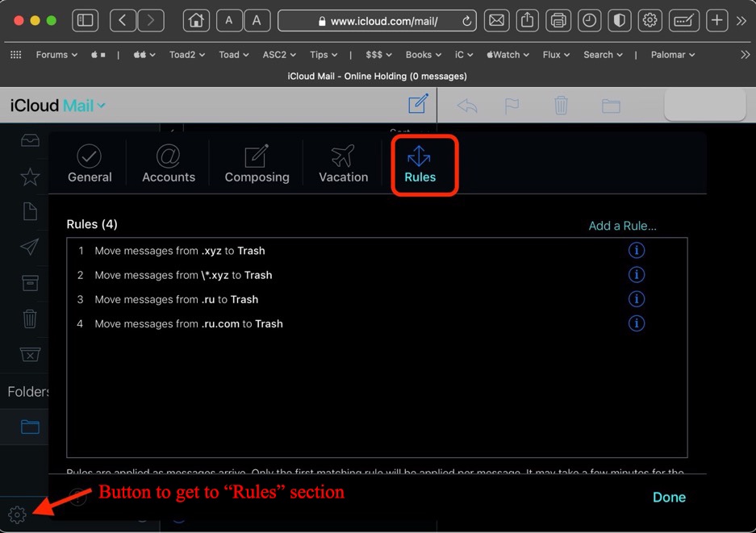Decrease text size with small A button
Image resolution: width=756 pixels, height=533 pixels.
coord(229,20)
